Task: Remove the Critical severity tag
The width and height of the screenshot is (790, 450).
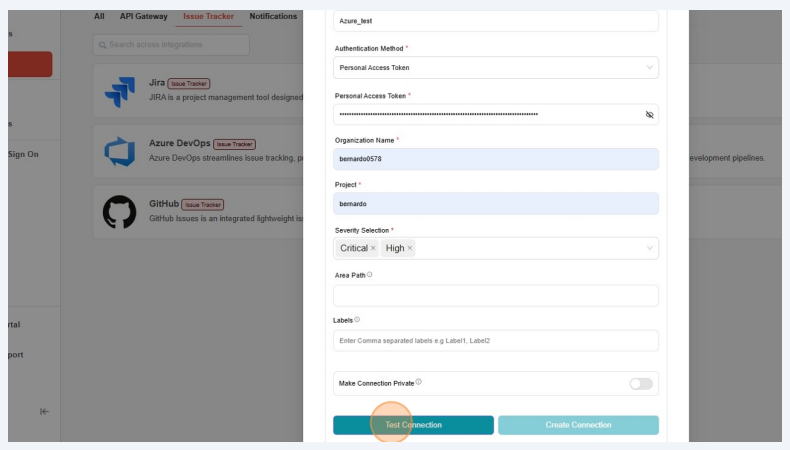Action: (373, 248)
